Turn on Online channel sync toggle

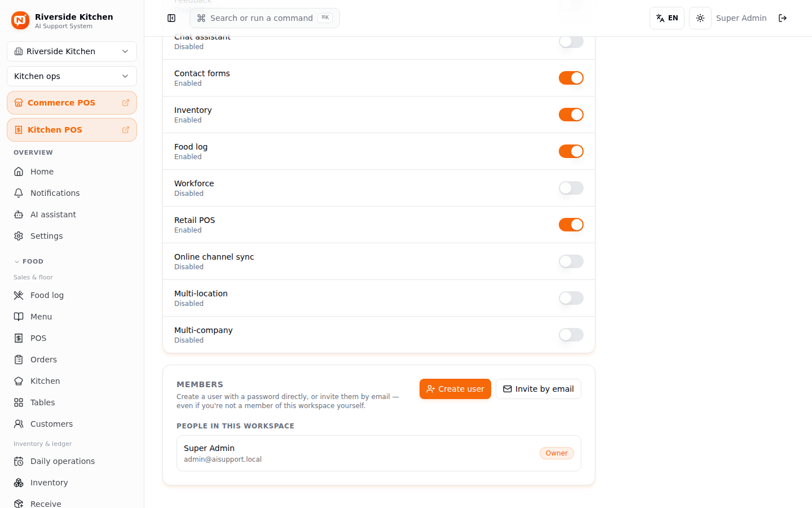pyautogui.click(x=571, y=261)
